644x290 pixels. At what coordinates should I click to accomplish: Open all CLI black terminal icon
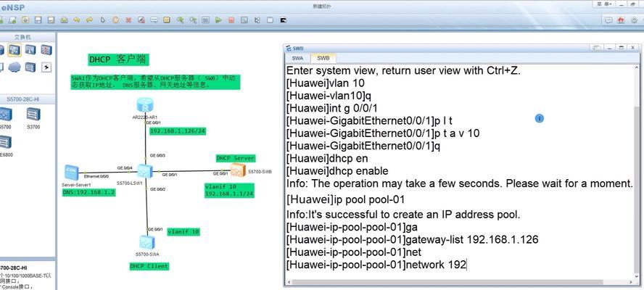click(x=283, y=20)
